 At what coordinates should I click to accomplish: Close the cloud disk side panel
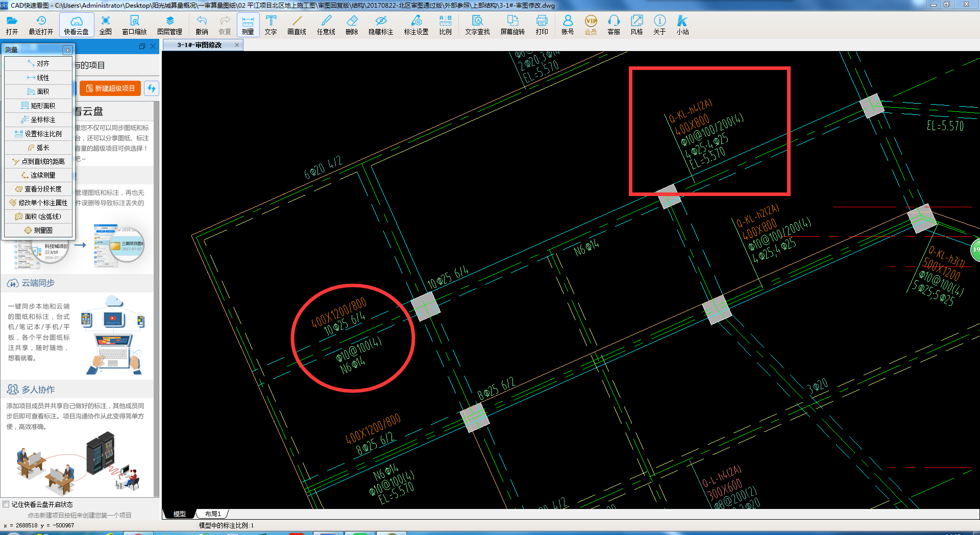click(153, 46)
